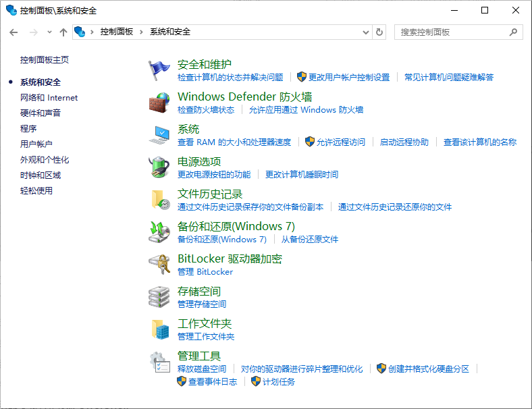This screenshot has height=409, width=532.
Task: Open Windows Defender 防火墙 heading
Action: pyautogui.click(x=244, y=97)
